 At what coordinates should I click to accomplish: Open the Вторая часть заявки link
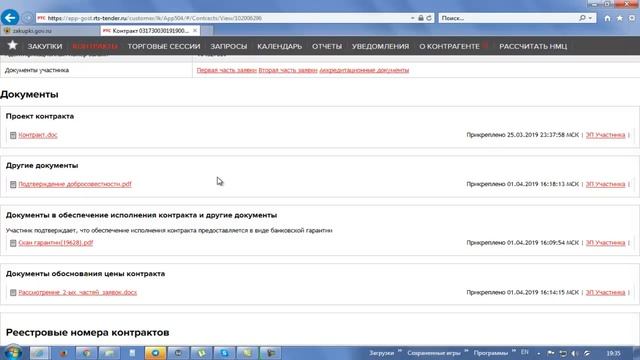(x=288, y=70)
